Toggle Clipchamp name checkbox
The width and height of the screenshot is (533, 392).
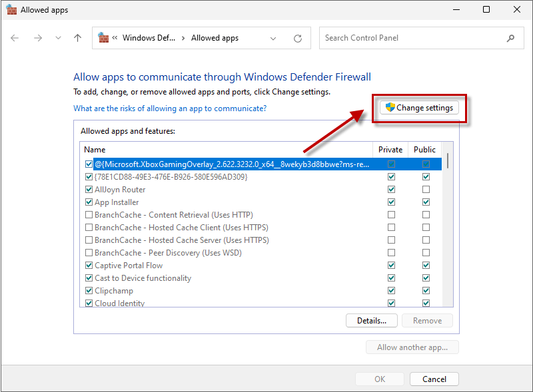(89, 291)
